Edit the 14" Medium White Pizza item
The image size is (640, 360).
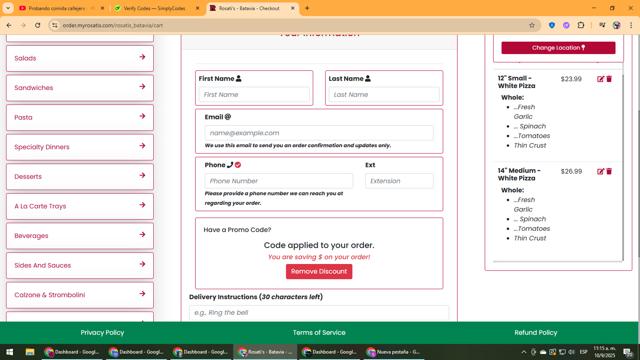600,171
